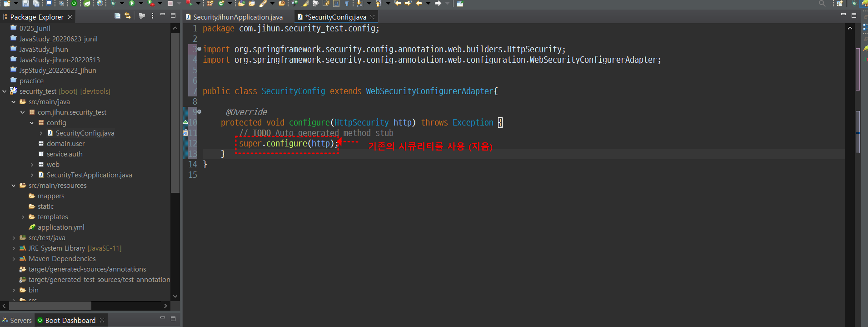Collapse the security_test project node
Image resolution: width=868 pixels, height=327 pixels.
coord(5,91)
